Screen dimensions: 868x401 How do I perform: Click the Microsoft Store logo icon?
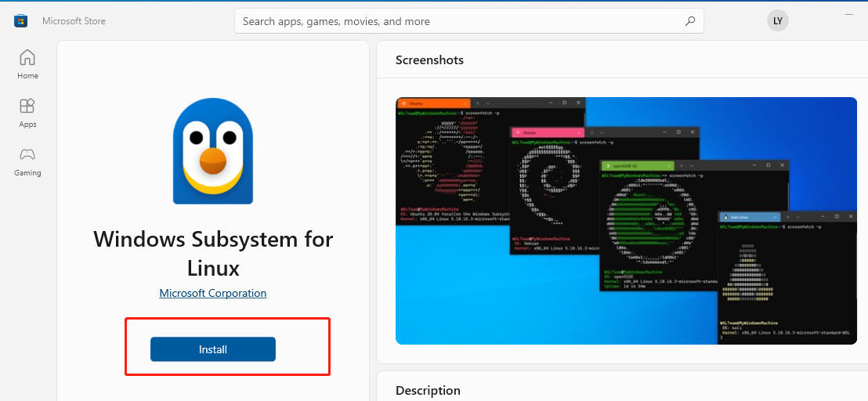pos(21,21)
